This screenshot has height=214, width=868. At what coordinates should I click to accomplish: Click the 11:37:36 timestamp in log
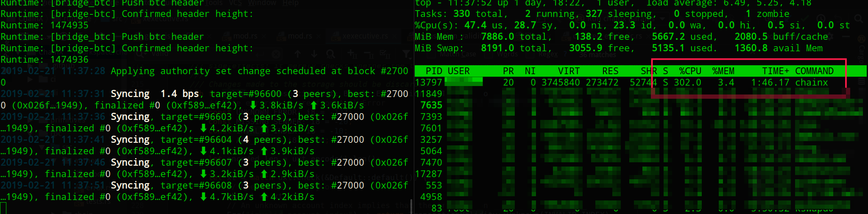(83, 117)
